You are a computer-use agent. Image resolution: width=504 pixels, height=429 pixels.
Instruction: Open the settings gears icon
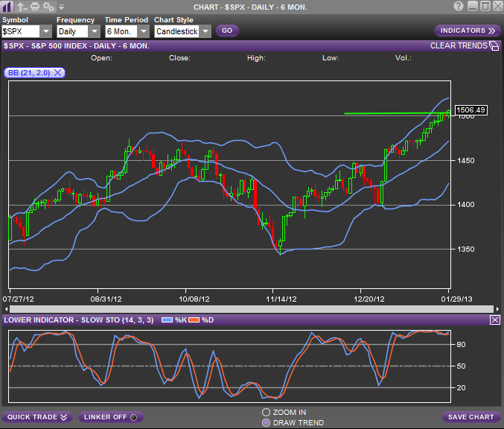(x=48, y=6)
